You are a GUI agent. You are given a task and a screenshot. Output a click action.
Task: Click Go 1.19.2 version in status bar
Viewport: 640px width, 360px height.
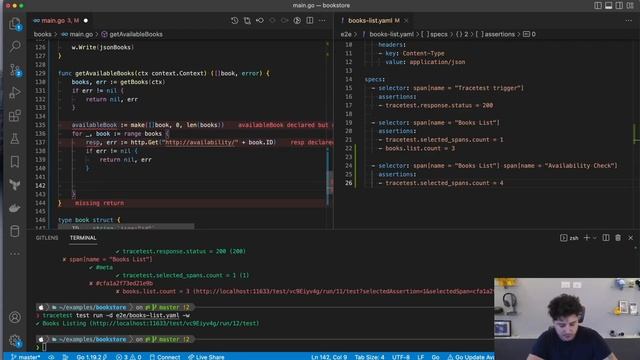91,357
